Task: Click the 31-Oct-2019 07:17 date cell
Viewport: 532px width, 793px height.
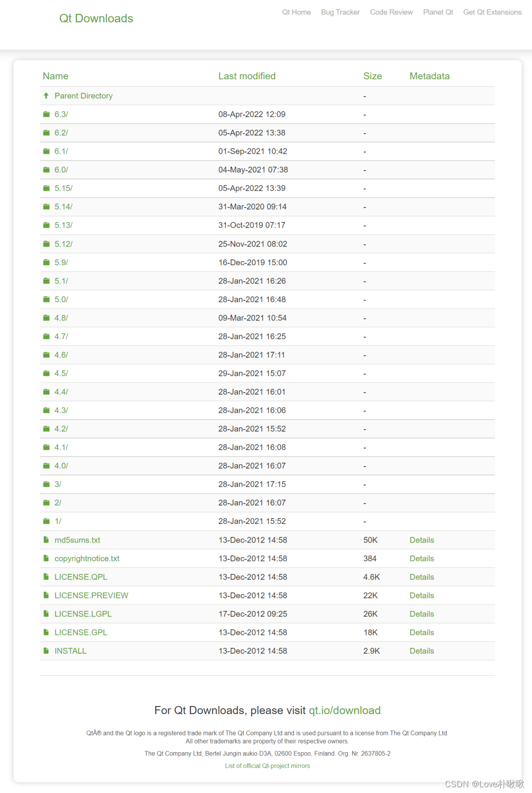Action: pyautogui.click(x=252, y=225)
